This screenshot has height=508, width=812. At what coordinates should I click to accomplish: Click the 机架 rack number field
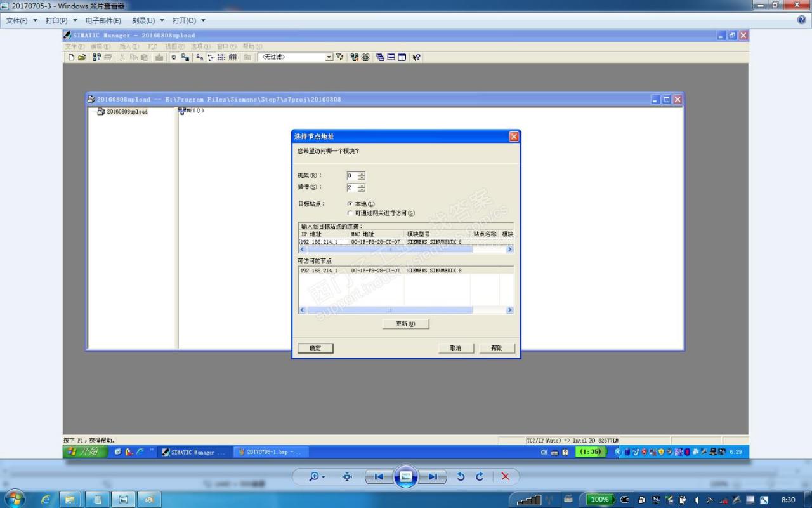(352, 176)
